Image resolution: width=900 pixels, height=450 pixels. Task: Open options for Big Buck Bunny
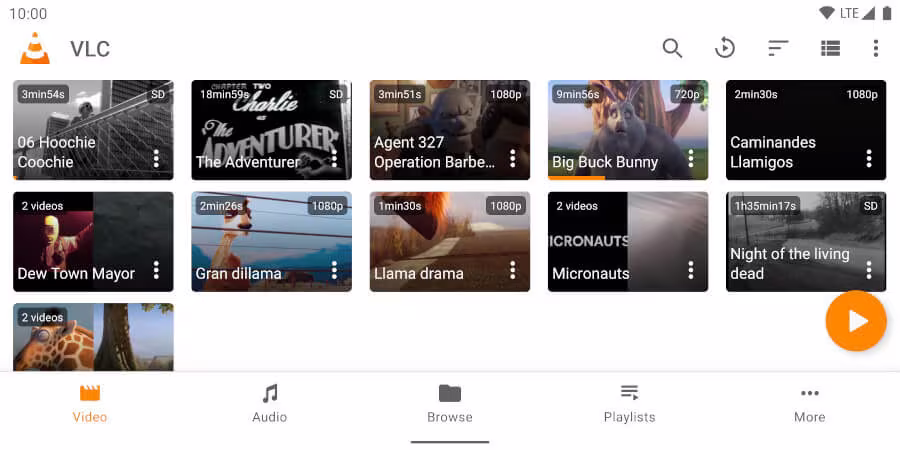(691, 158)
